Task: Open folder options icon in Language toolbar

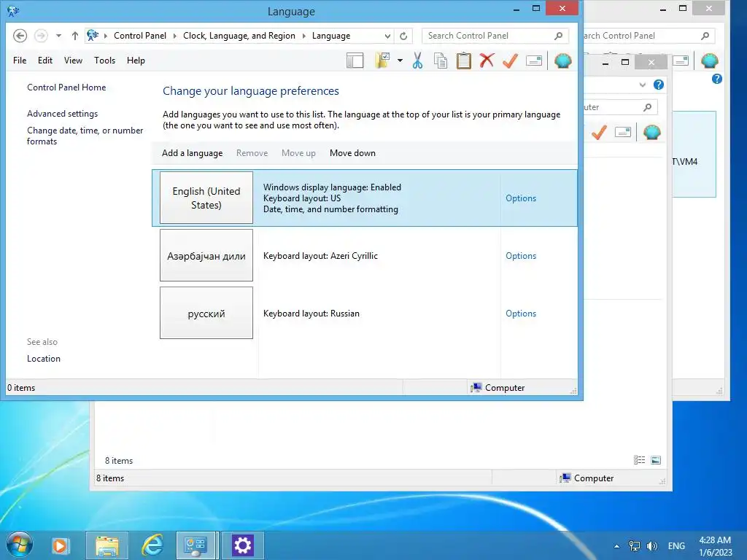Action: coord(382,61)
